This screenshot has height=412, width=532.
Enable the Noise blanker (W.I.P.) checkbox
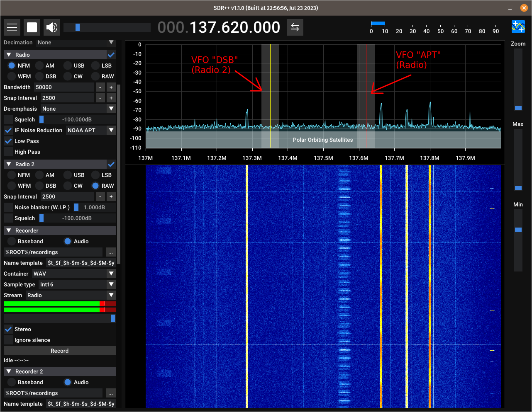click(8, 207)
